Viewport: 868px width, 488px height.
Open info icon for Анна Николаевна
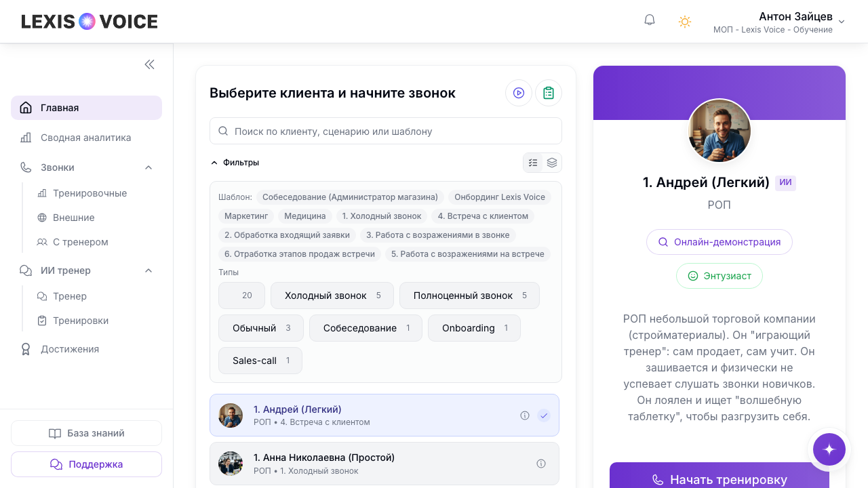541,464
